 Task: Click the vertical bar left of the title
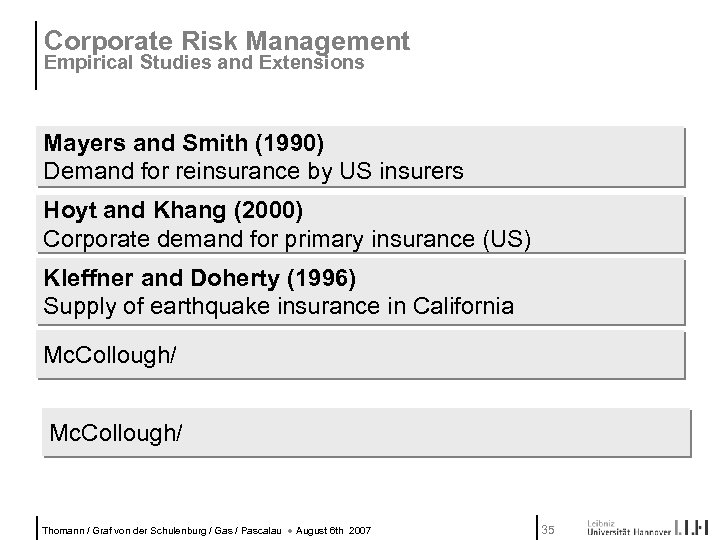tap(38, 55)
